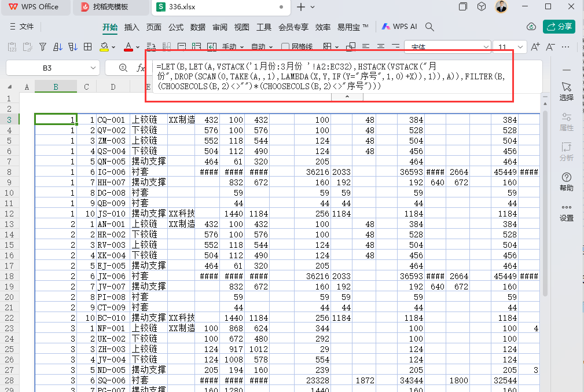Apply red font color
584x392 pixels.
click(x=128, y=47)
